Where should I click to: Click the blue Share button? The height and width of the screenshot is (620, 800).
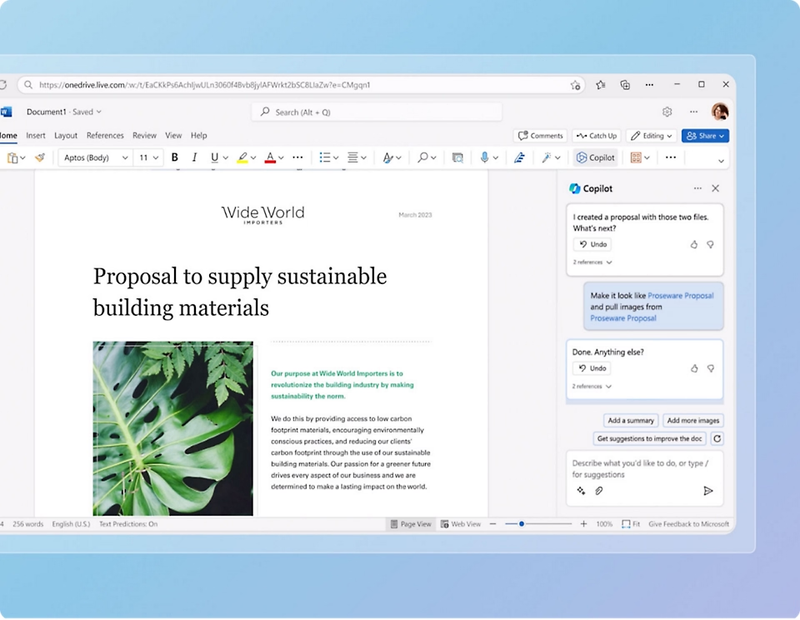(x=705, y=136)
